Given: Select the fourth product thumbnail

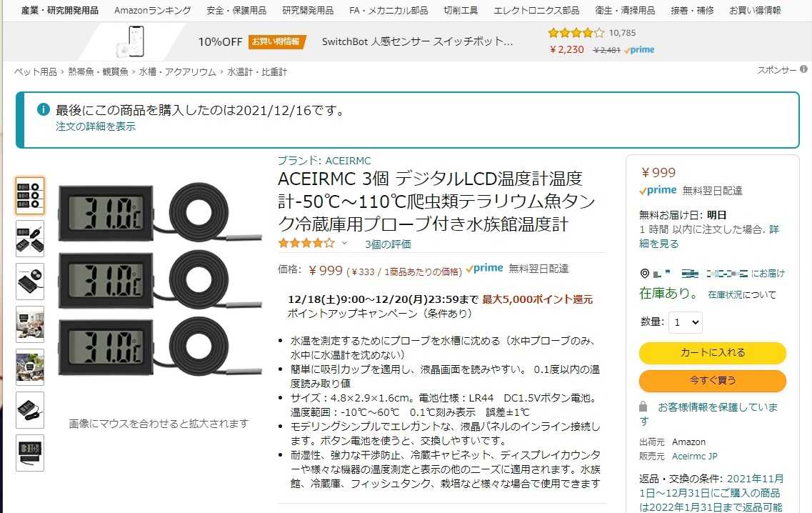Looking at the screenshot, I should tap(30, 324).
